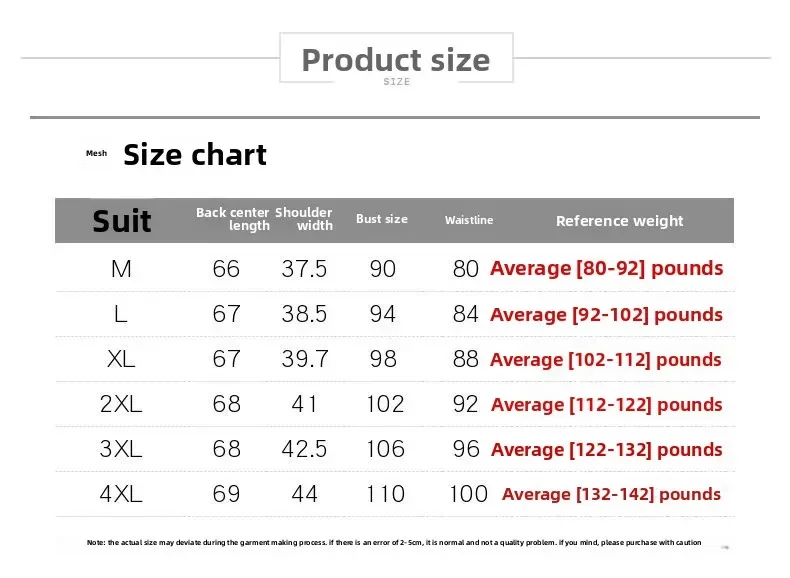The image size is (790, 578).
Task: Click the Waistline column header
Action: [x=469, y=220]
